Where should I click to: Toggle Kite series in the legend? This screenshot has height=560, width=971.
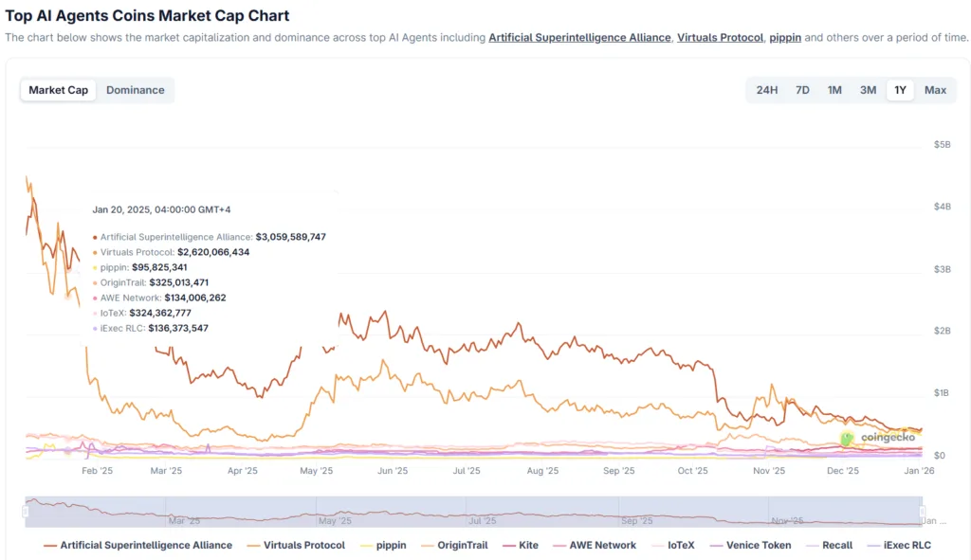point(521,545)
